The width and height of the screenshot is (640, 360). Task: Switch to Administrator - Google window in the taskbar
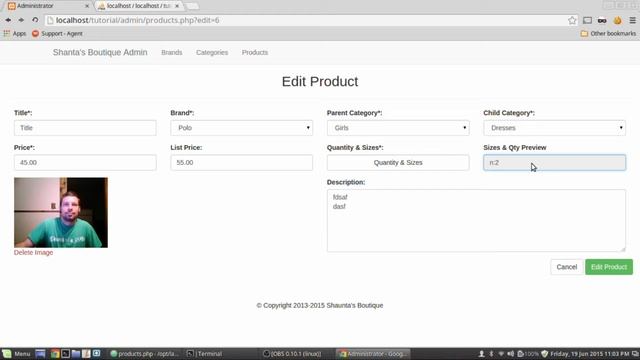coord(373,353)
